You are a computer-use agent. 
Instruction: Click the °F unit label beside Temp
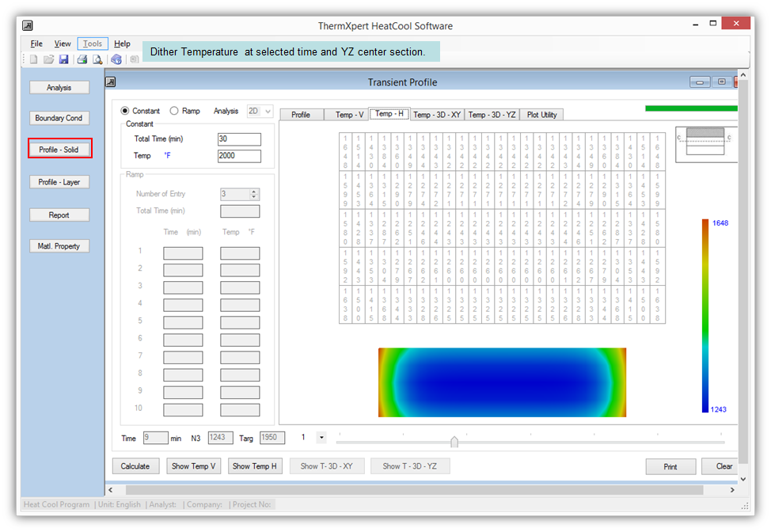[x=167, y=155]
